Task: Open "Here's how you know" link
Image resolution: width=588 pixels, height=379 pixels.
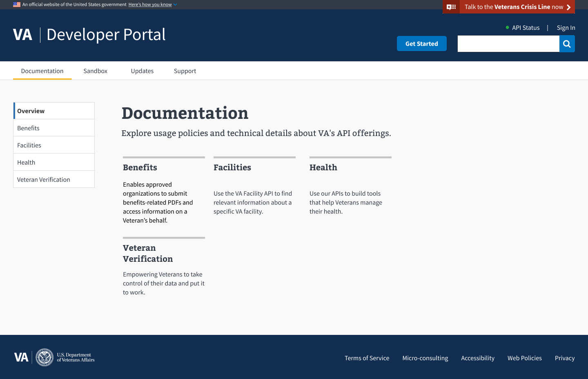Action: [150, 4]
